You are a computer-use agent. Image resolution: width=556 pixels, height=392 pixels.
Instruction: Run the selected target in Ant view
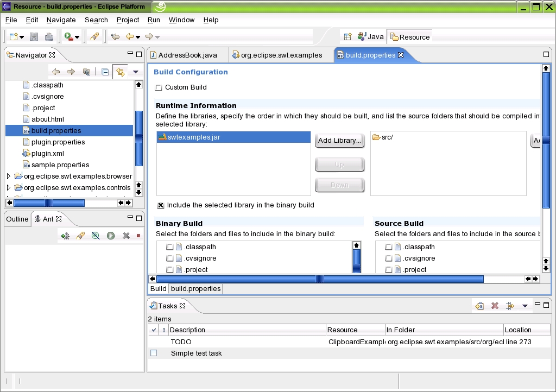coord(110,236)
